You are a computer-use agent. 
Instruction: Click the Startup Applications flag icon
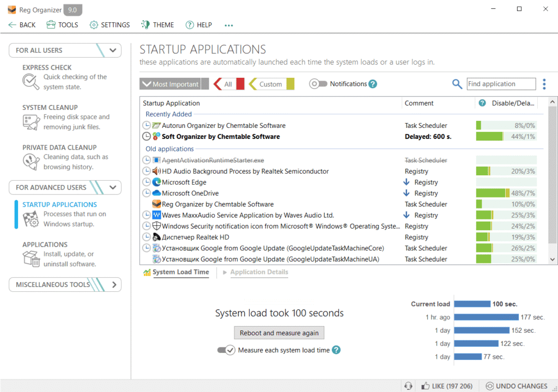[x=31, y=219]
